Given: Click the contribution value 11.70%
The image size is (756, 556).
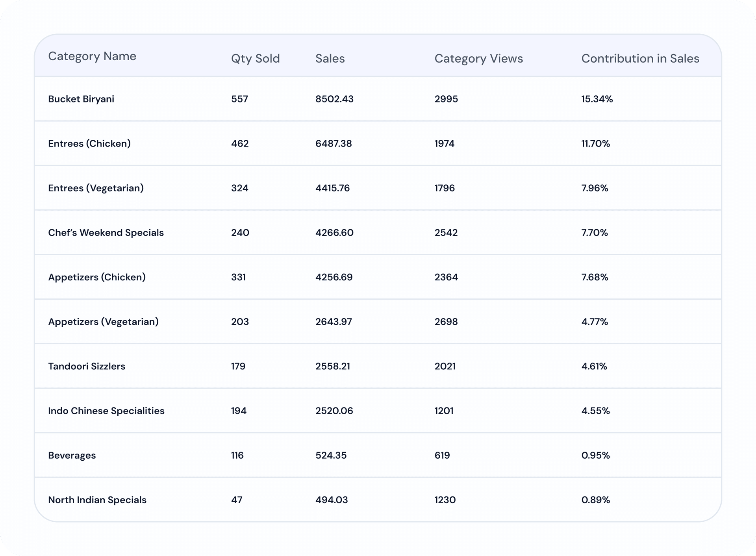Looking at the screenshot, I should [x=596, y=143].
